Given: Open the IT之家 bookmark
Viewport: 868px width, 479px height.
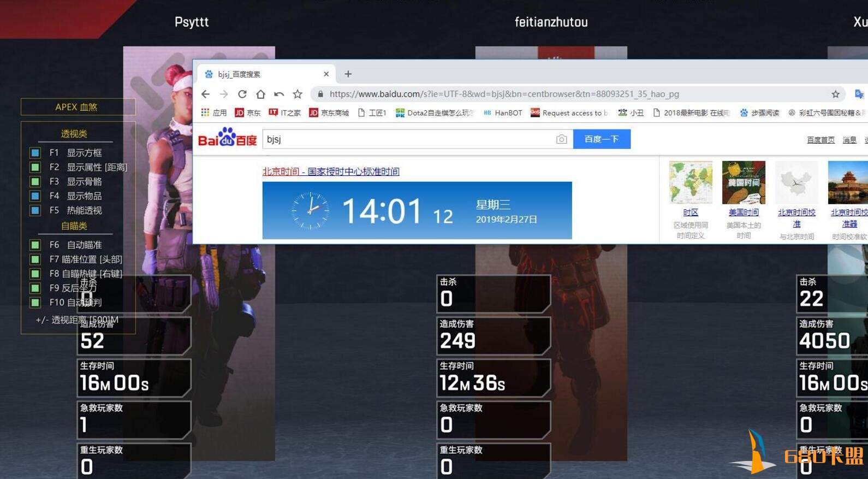Looking at the screenshot, I should tap(284, 113).
